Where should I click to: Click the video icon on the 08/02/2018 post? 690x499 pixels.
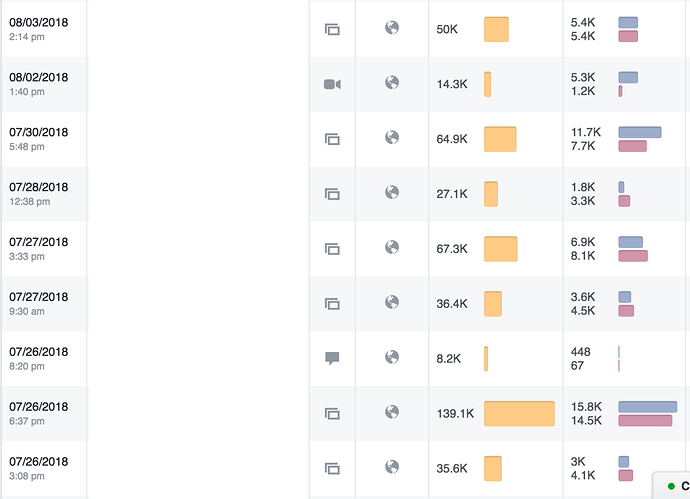332,84
